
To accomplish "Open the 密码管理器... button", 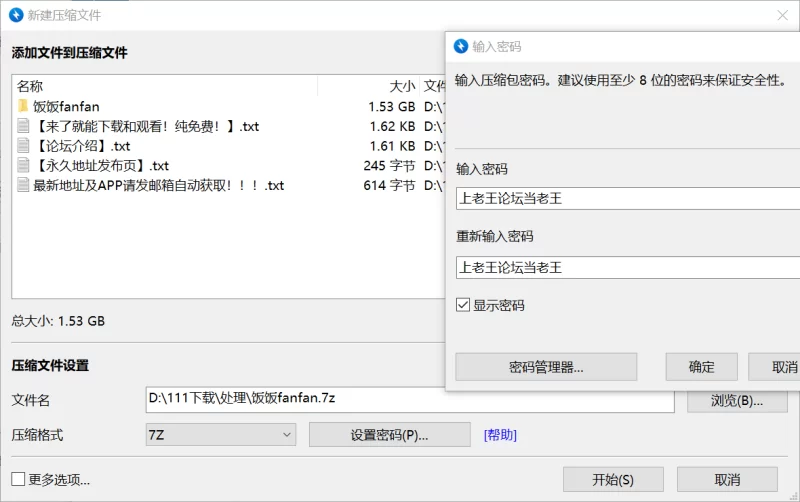I will (546, 367).
